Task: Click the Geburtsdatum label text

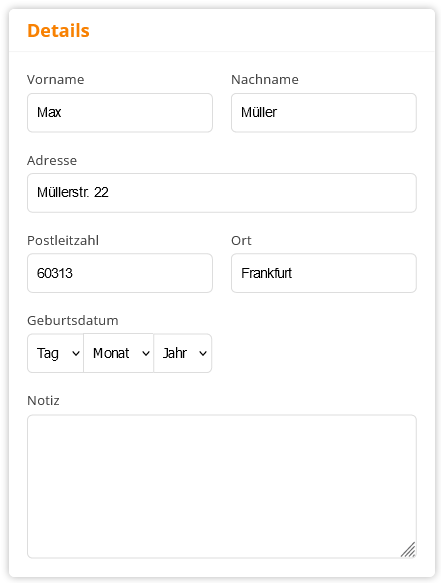Action: [73, 321]
